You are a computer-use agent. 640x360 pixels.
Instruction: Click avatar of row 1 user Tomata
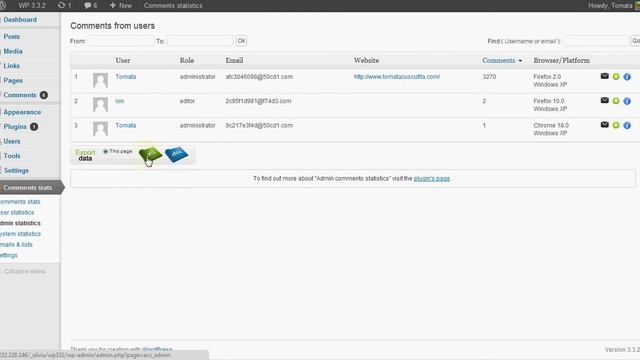point(100,80)
